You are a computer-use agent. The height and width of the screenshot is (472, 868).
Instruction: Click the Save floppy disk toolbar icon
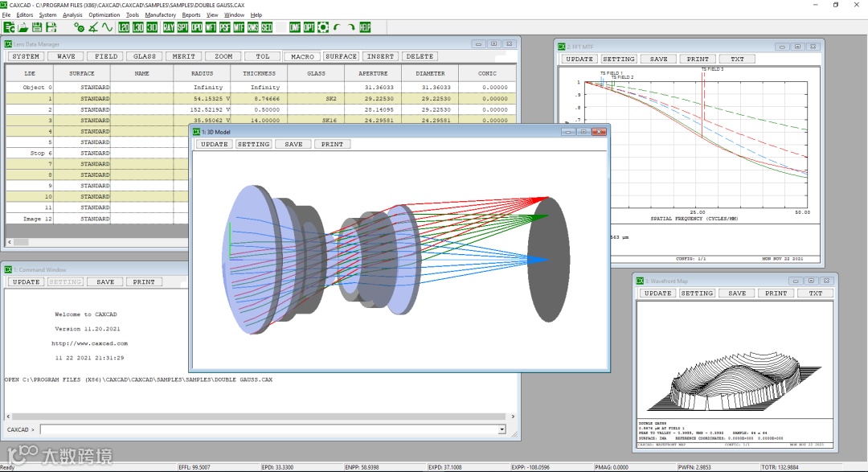[37, 27]
